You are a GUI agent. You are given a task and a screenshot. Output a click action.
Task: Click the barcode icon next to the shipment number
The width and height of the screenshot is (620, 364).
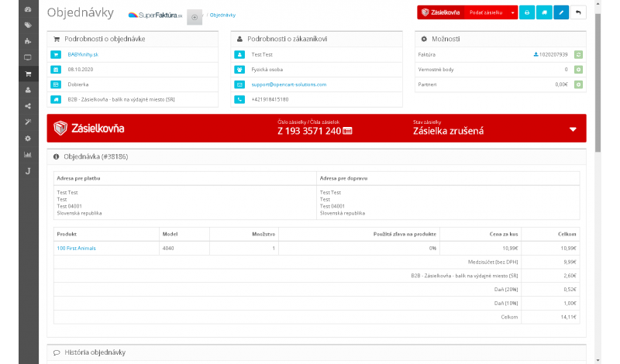point(347,131)
